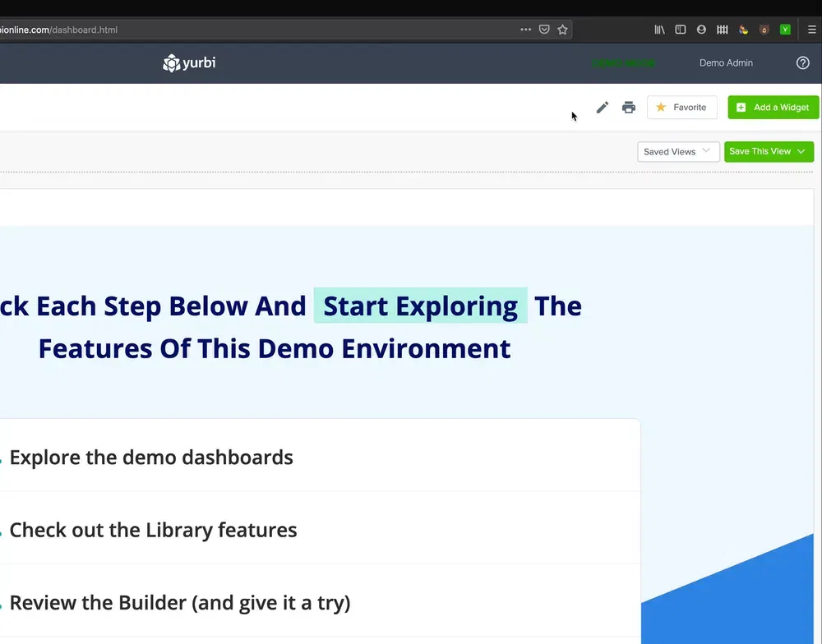Click the Add a Widget button
Image resolution: width=822 pixels, height=644 pixels.
pyautogui.click(x=774, y=108)
